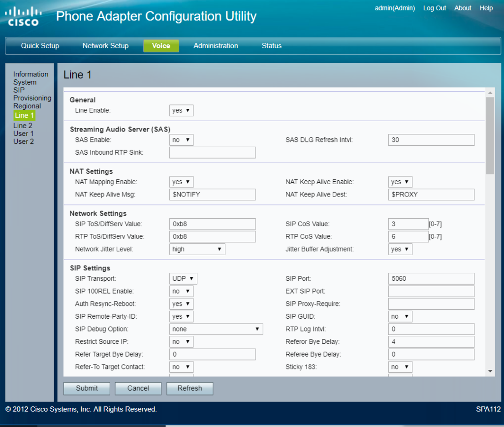Disable NAT Mapping Enable
504x427 pixels.
click(181, 182)
